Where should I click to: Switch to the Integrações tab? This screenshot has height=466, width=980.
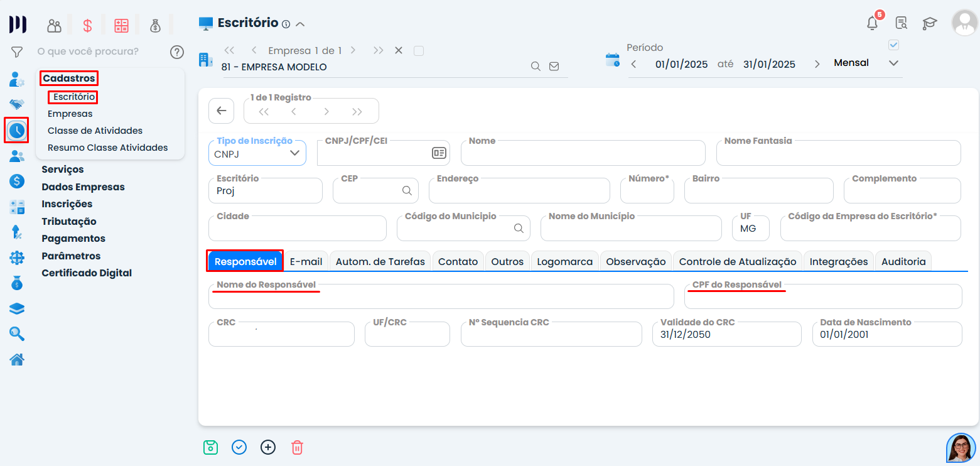coord(839,261)
